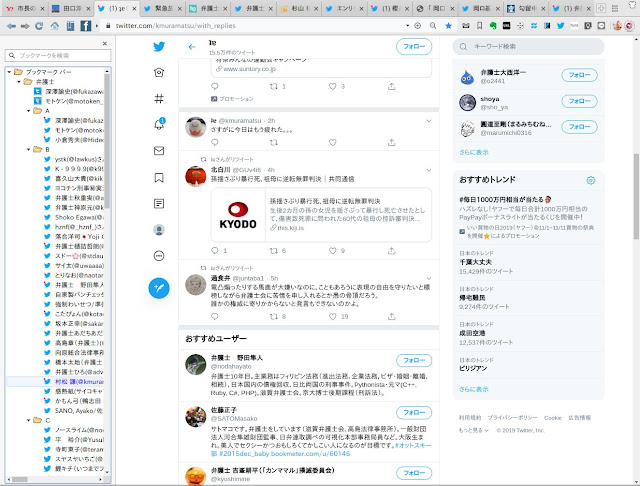
Task: Open Facebook toolbar shortcut
Action: pyautogui.click(x=86, y=26)
